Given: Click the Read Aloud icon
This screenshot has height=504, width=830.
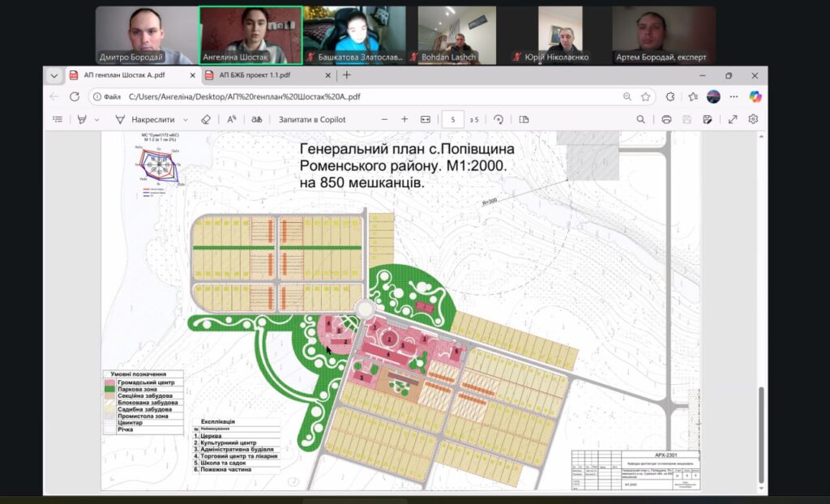Looking at the screenshot, I should [232, 119].
